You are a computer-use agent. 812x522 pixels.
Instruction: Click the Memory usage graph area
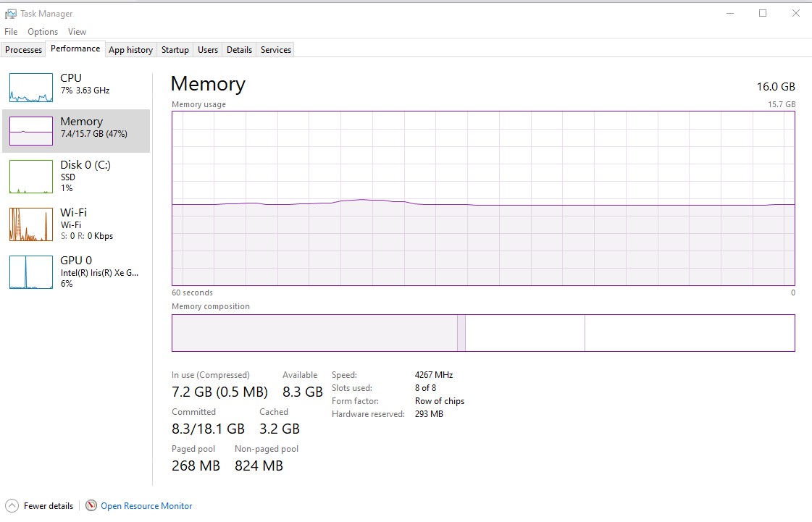483,198
